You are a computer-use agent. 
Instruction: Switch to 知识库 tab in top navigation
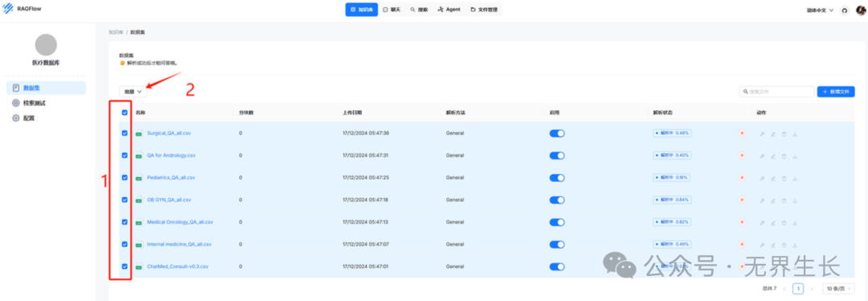point(362,10)
